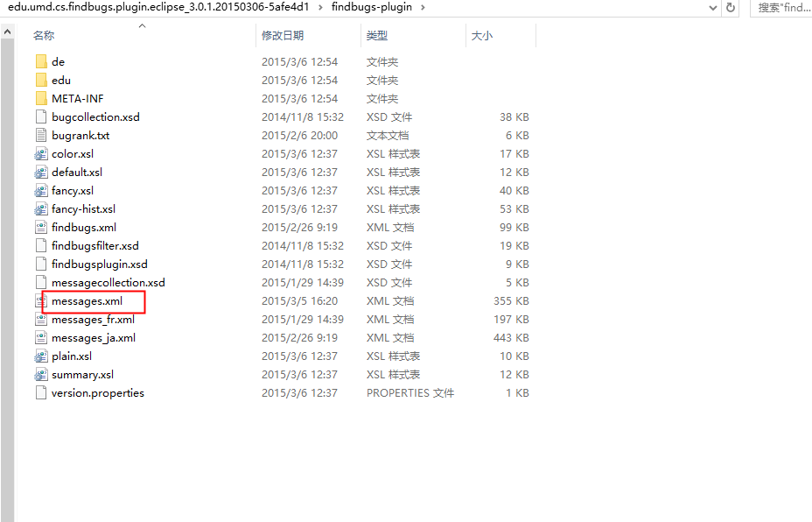
Task: Select the findbugs.xml file name
Action: [x=84, y=228]
